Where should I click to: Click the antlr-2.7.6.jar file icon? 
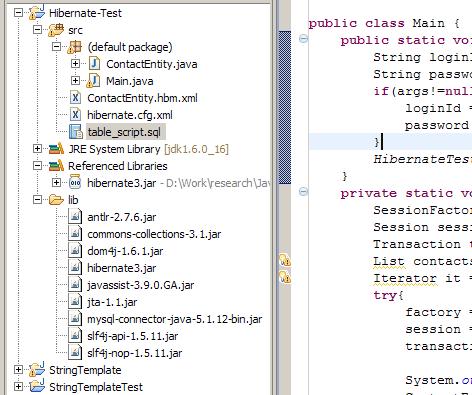coord(75,217)
